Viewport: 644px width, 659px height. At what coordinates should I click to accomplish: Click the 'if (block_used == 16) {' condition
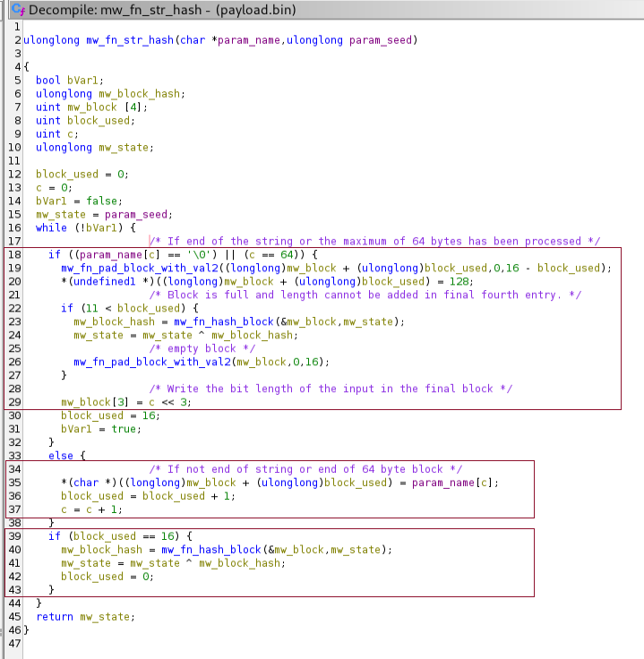(121, 536)
